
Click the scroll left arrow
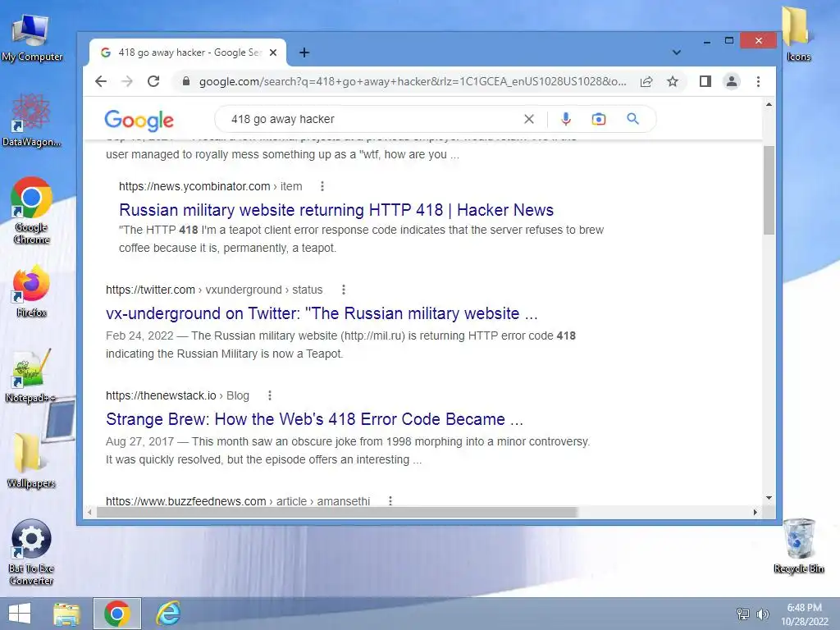coord(89,512)
